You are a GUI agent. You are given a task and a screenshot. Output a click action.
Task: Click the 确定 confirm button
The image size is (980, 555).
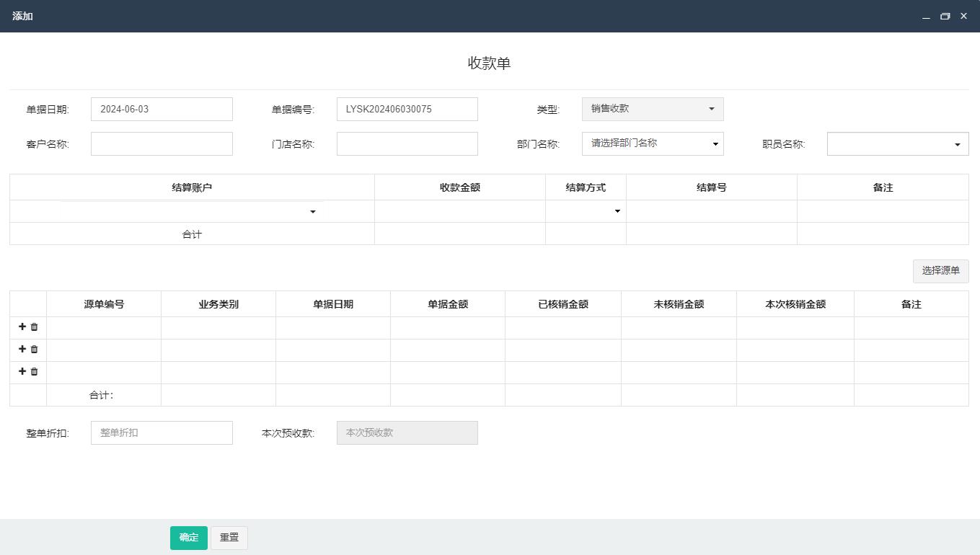pyautogui.click(x=188, y=538)
